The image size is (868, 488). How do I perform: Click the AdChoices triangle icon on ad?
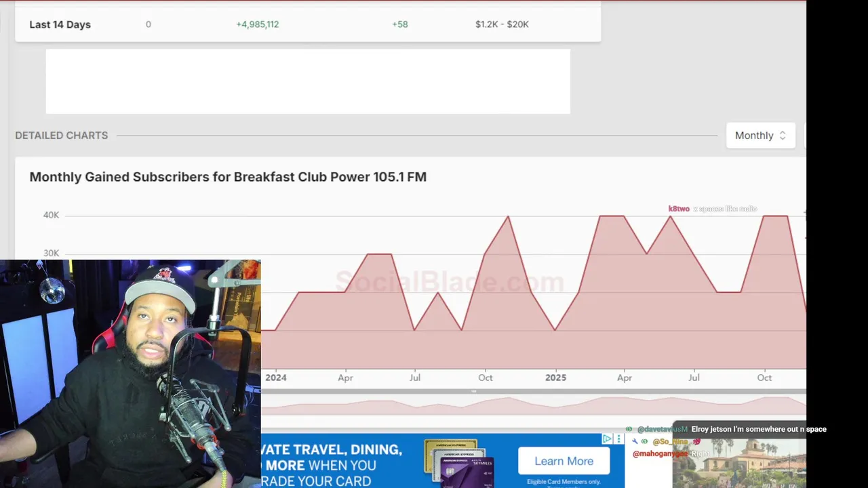coord(608,439)
